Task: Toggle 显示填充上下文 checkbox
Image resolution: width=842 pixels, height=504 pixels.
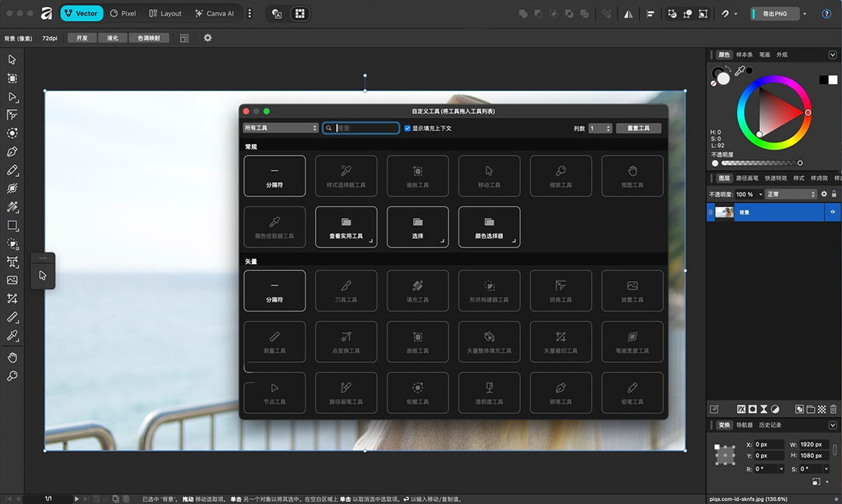Action: (x=407, y=129)
